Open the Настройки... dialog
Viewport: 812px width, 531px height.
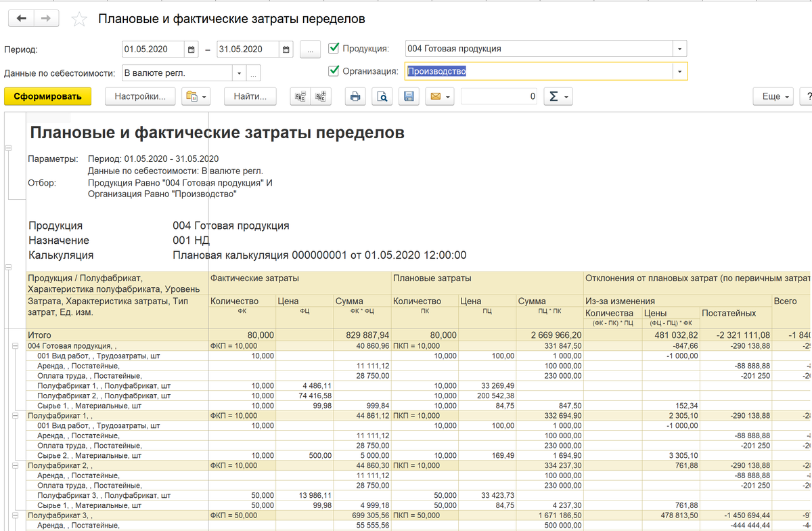(140, 97)
